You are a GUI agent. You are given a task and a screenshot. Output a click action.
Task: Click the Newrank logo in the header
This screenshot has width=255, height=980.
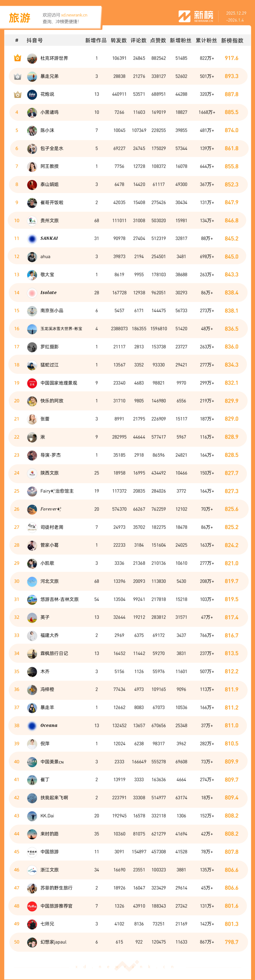click(x=196, y=16)
